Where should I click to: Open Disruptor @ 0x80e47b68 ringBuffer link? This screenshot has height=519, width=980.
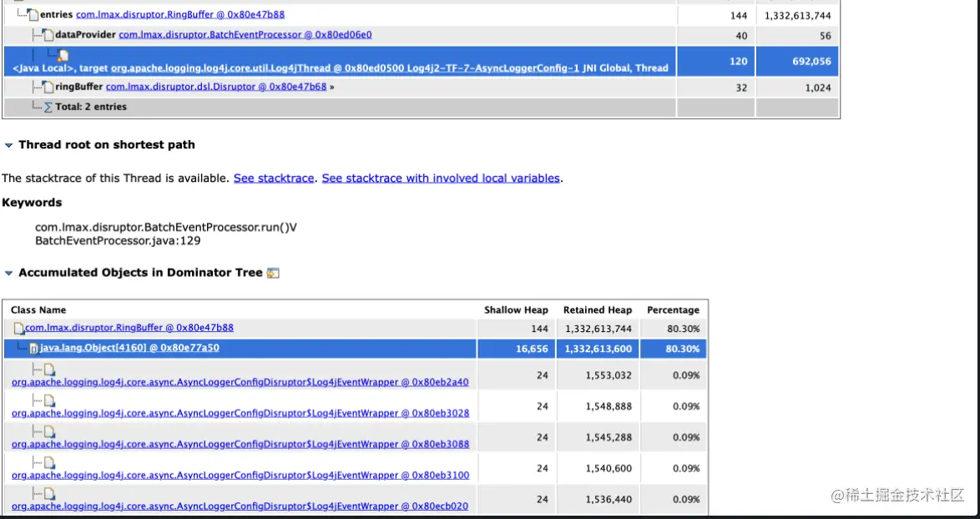(216, 87)
